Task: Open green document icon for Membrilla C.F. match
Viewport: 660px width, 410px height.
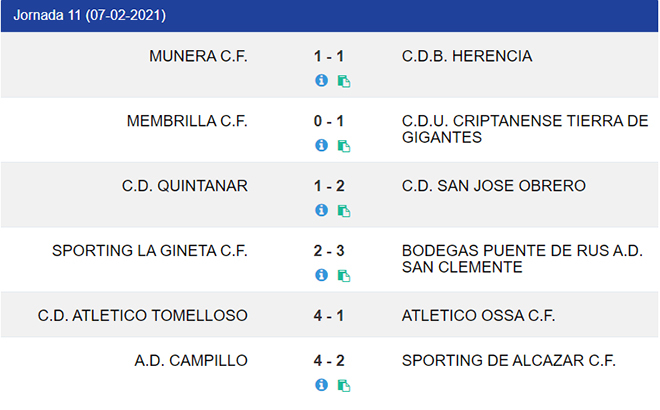Action: click(x=344, y=146)
